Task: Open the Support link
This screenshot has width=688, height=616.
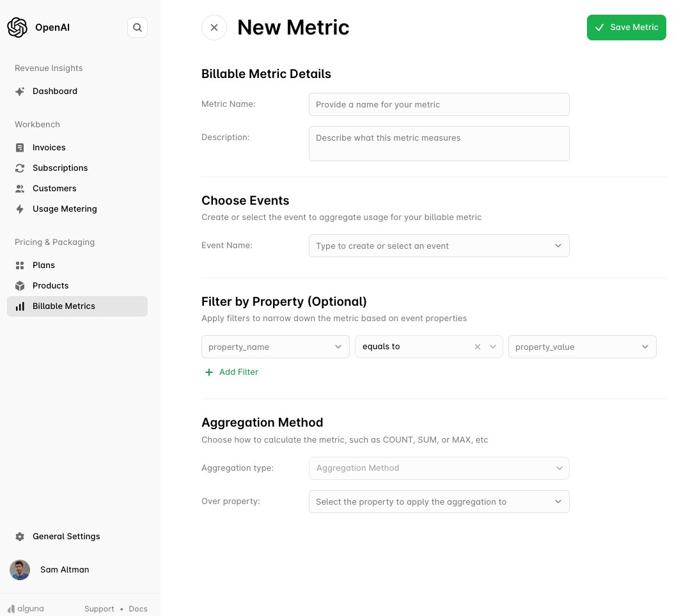Action: [x=99, y=609]
